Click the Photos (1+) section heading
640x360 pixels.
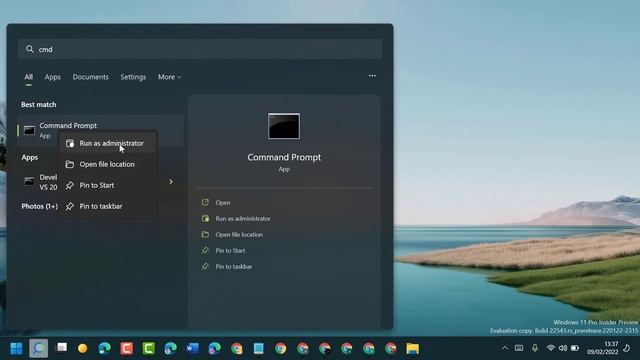40,207
